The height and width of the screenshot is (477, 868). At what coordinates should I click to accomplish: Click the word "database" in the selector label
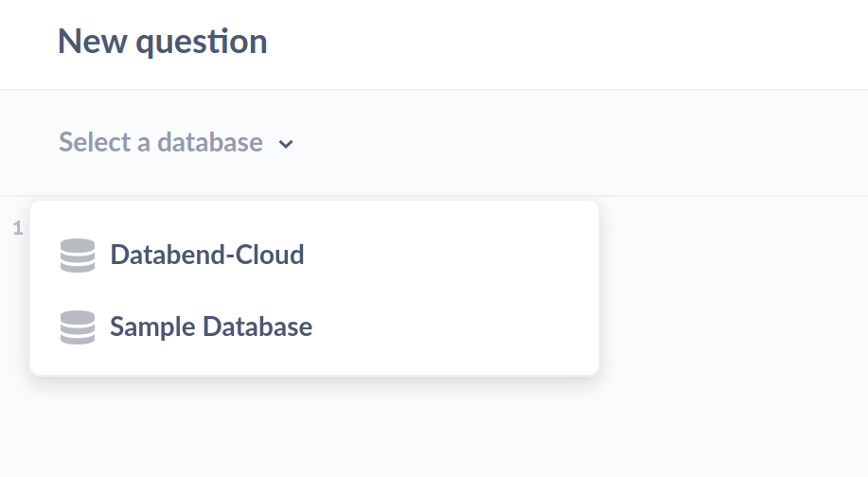210,143
